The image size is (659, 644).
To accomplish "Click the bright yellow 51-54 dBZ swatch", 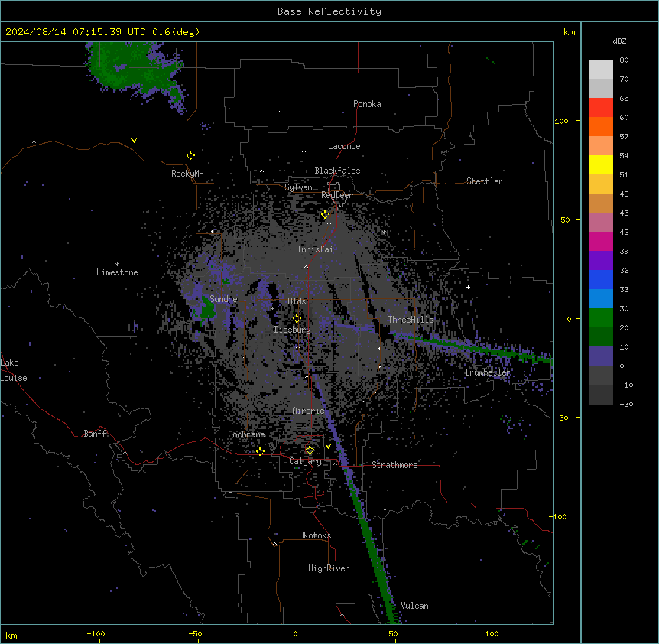I will click(x=601, y=164).
